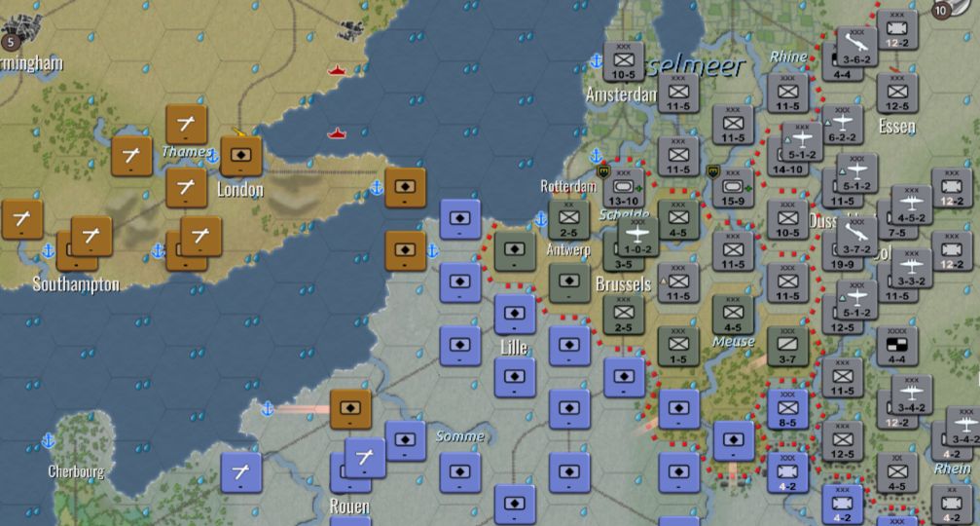This screenshot has height=526, width=980.
Task: Click the port anchor at Amsterdam
Action: [597, 60]
